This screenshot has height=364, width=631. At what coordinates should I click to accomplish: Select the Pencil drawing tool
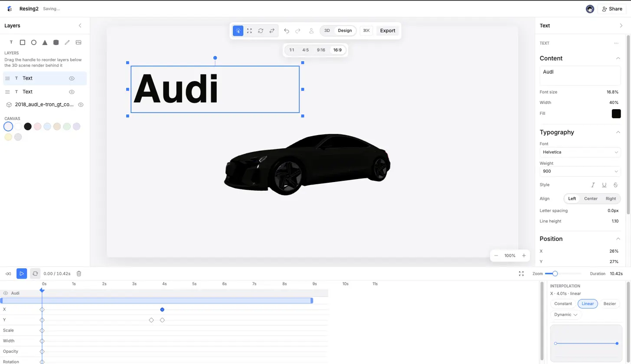pos(67,42)
